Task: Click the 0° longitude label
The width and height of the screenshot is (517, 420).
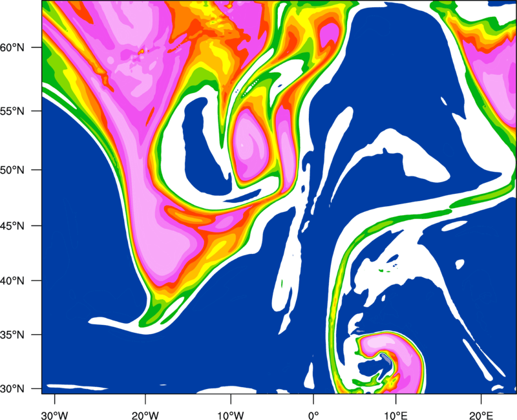Action: pos(313,415)
